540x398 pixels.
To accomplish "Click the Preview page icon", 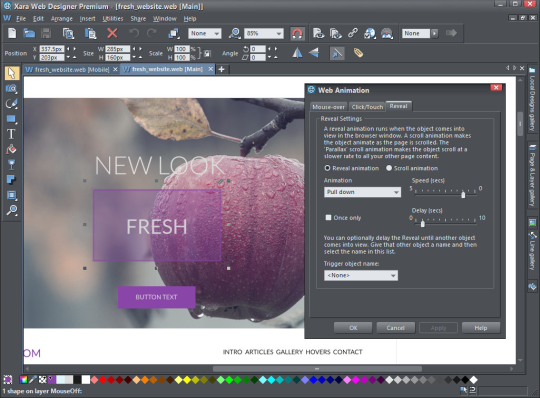I will 319,33.
